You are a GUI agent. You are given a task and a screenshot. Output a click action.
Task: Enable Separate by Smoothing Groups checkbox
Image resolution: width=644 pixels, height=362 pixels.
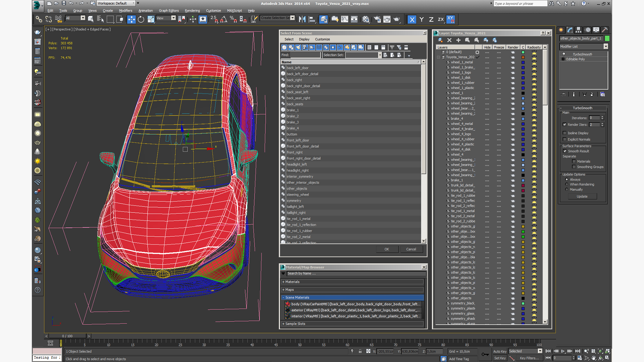(574, 167)
